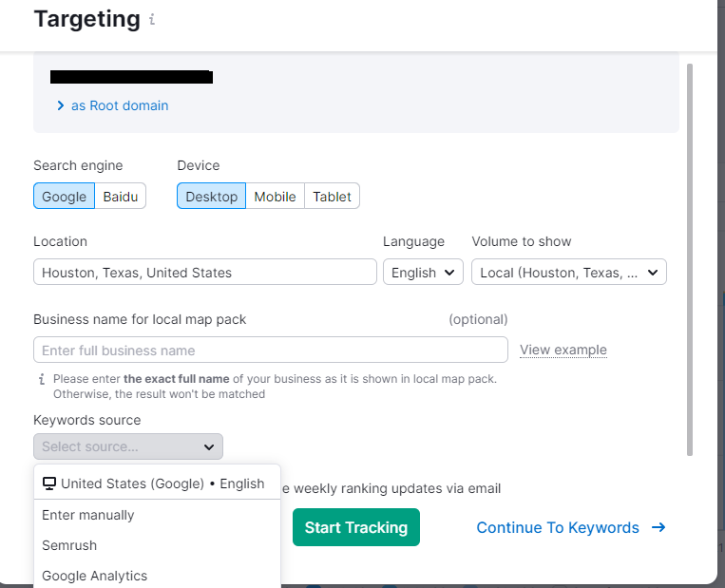Click the info icon beside exact name hint

41,378
